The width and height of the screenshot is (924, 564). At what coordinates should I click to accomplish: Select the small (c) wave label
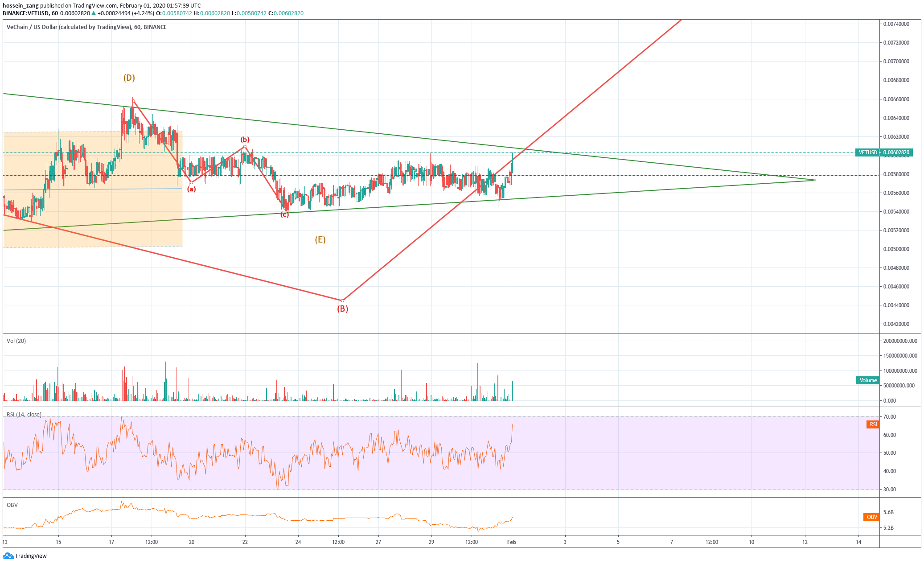[284, 215]
